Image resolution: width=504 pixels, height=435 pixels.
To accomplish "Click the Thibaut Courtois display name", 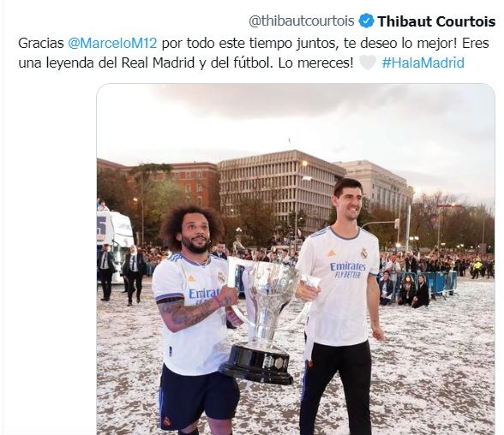I will click(x=436, y=21).
